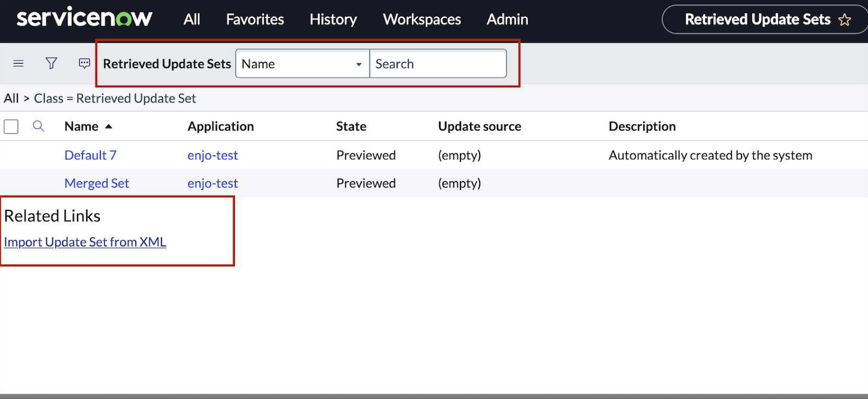
Task: Sort by the State column header
Action: click(x=351, y=127)
